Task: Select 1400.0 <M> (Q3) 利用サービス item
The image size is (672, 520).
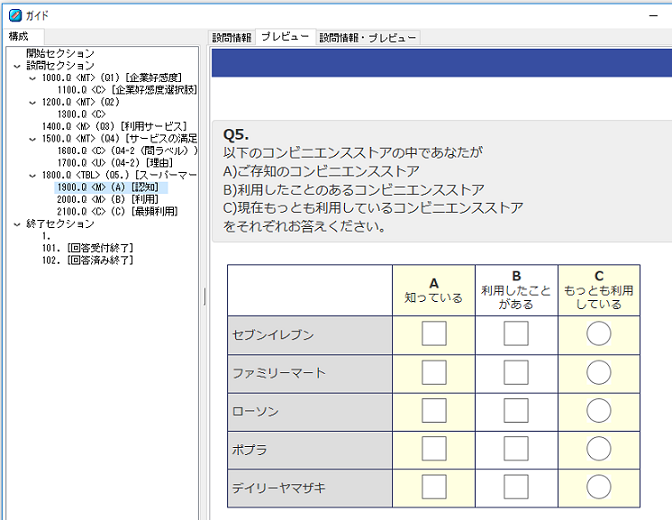Action: point(114,126)
